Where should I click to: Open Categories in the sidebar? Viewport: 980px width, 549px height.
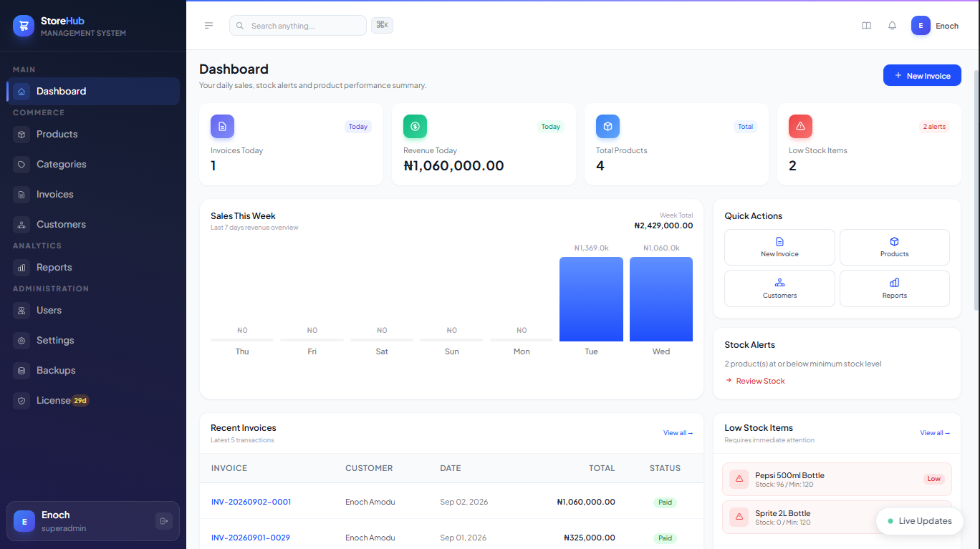[93, 164]
